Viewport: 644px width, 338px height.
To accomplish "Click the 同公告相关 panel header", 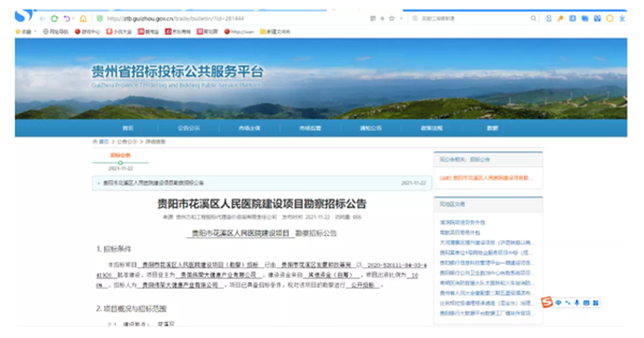I will click(x=488, y=159).
